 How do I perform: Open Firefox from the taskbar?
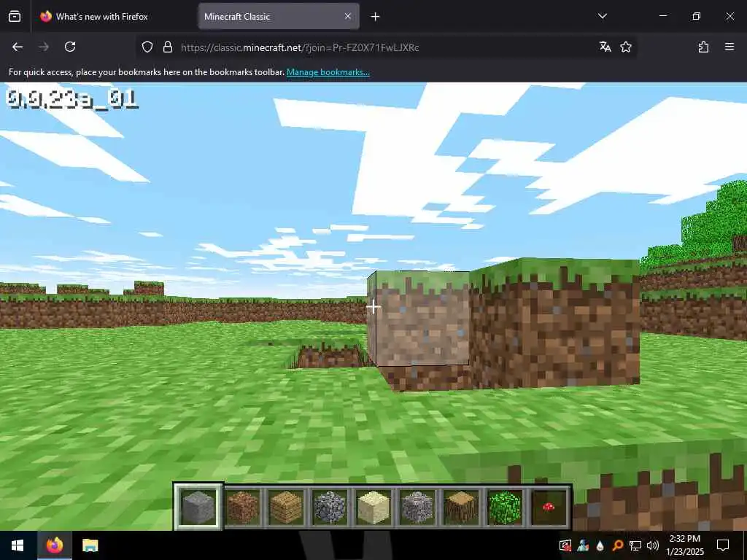[x=55, y=545]
